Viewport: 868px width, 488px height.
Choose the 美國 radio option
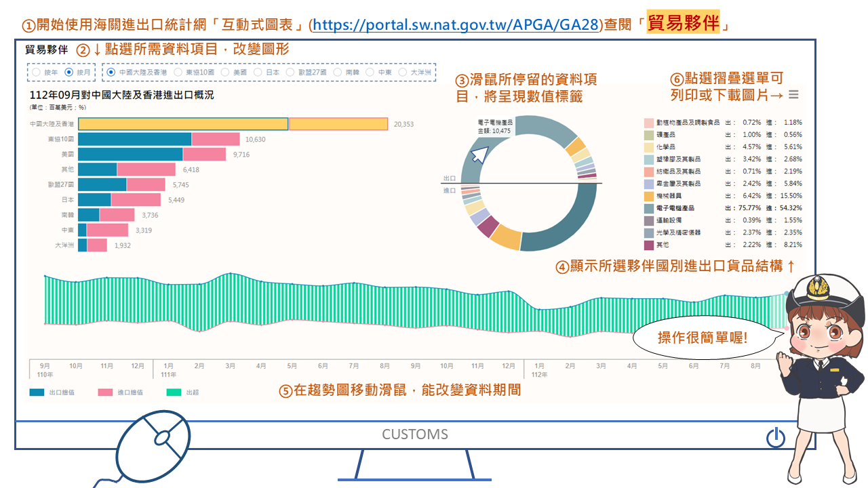click(225, 72)
